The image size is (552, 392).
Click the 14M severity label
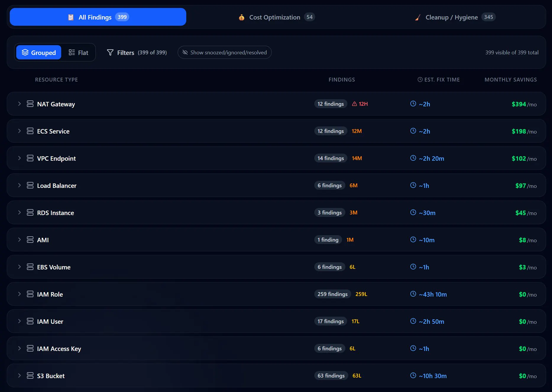357,158
